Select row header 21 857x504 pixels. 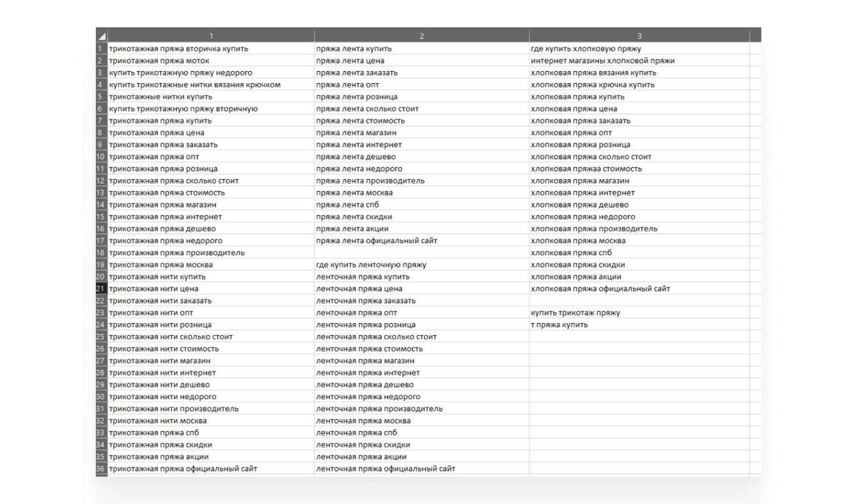pos(101,288)
